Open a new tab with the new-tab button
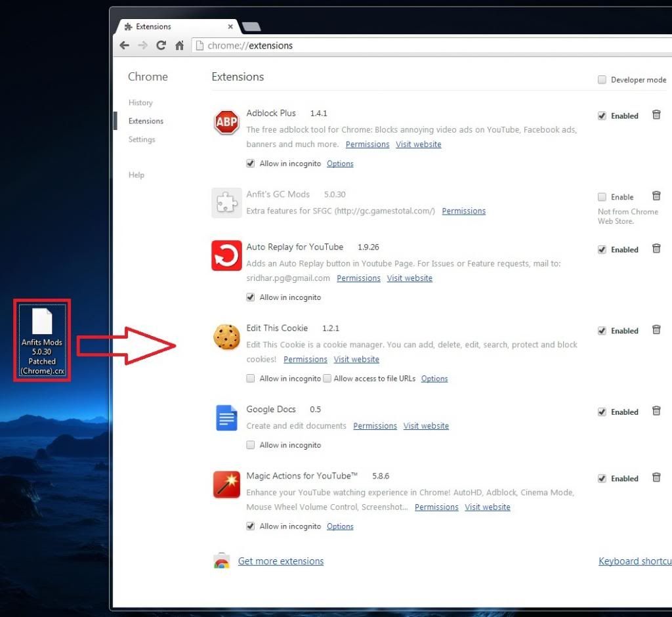The width and height of the screenshot is (672, 617). [x=251, y=27]
